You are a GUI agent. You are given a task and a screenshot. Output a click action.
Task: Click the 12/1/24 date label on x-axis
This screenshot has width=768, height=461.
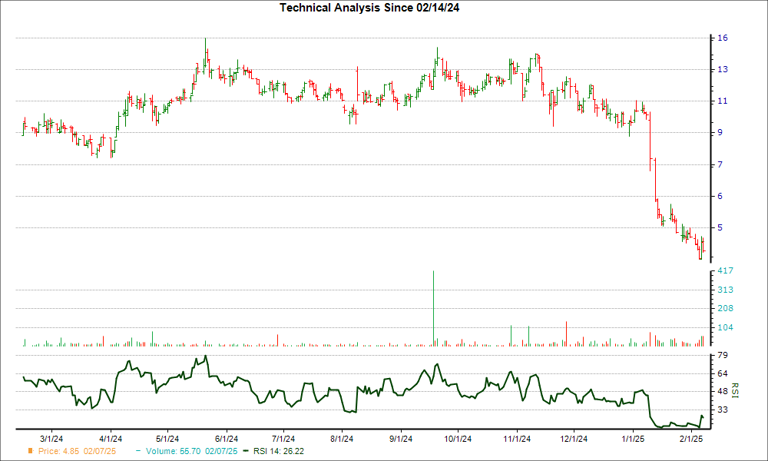pos(574,437)
